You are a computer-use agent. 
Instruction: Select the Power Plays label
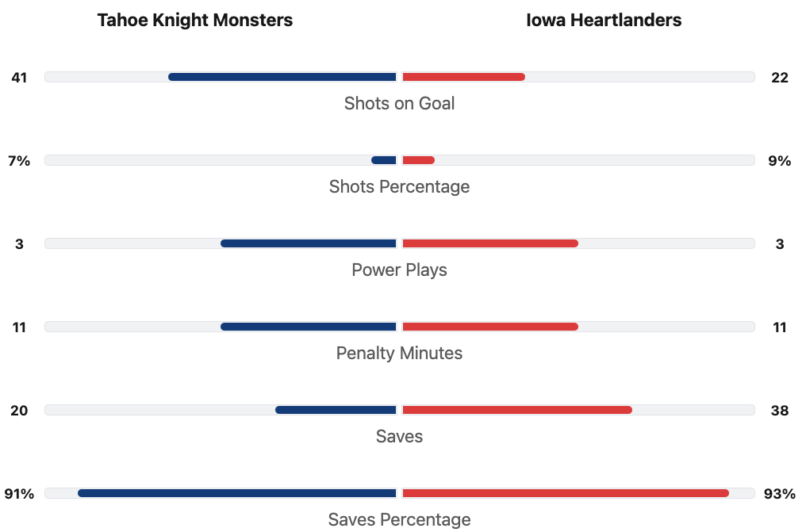pyautogui.click(x=399, y=270)
